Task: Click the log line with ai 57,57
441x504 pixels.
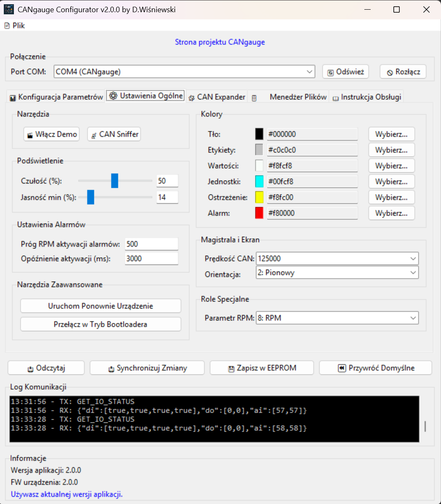Action: tap(159, 411)
